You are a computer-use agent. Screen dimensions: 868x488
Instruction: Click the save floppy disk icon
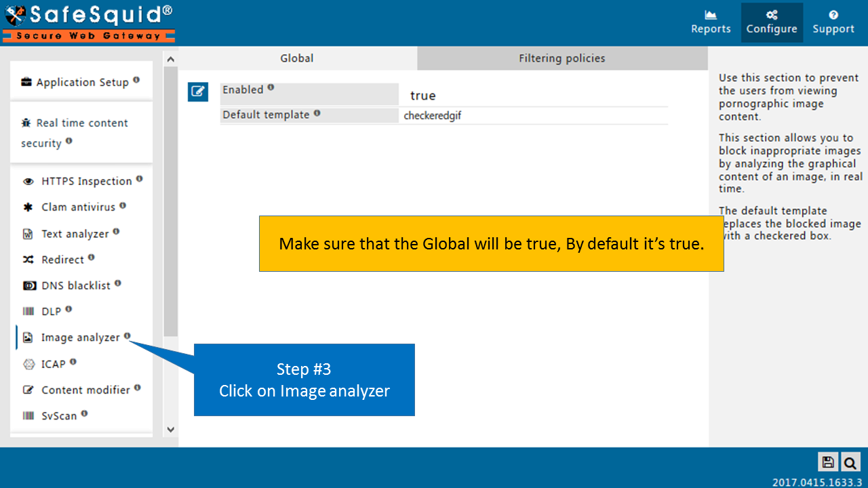pos(828,462)
